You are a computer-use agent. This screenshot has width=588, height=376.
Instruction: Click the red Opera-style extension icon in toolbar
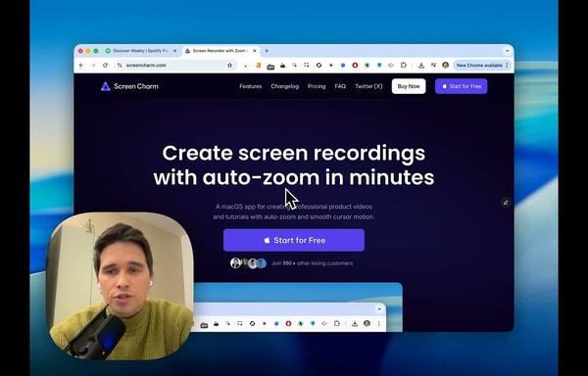pos(355,66)
